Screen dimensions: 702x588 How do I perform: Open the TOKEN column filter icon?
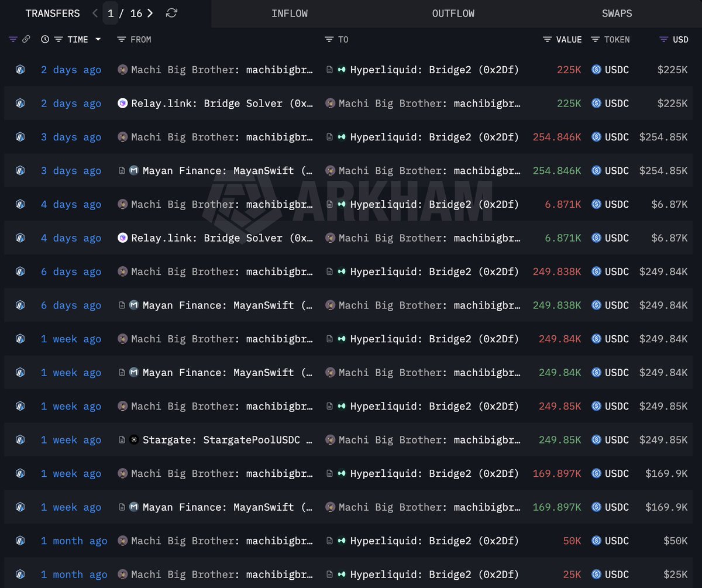click(x=596, y=39)
